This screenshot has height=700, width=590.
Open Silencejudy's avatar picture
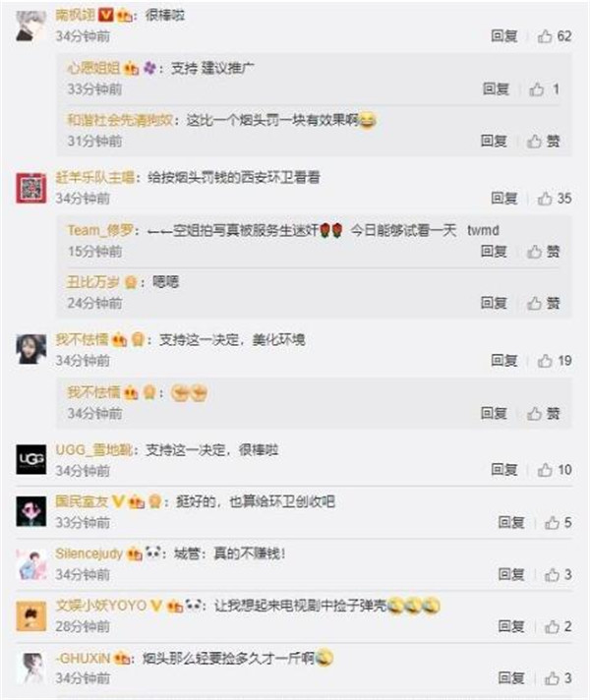click(x=31, y=564)
